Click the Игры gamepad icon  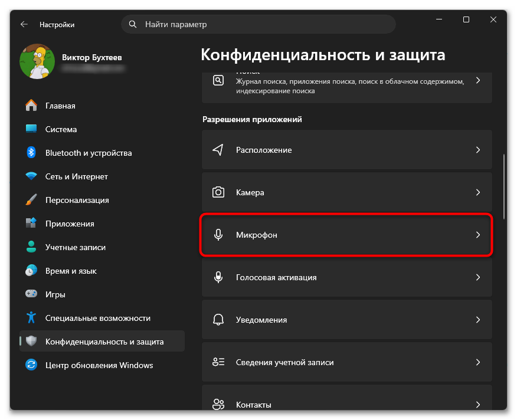pyautogui.click(x=31, y=294)
